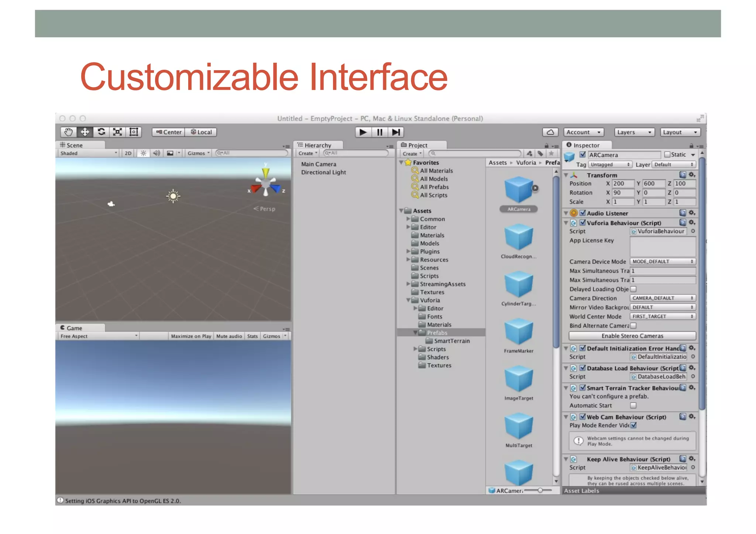
Task: Toggle Delayed Loading Object checkbox
Action: pos(633,289)
